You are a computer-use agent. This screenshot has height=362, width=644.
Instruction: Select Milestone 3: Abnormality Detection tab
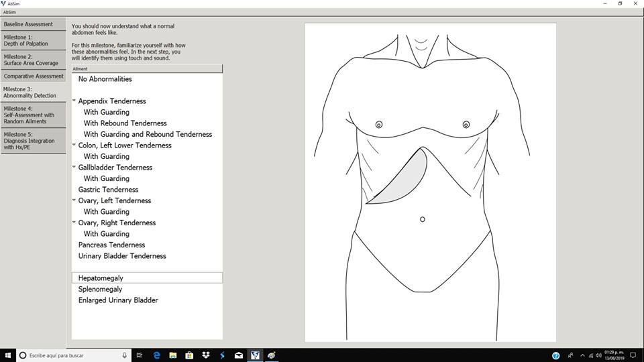coord(33,93)
